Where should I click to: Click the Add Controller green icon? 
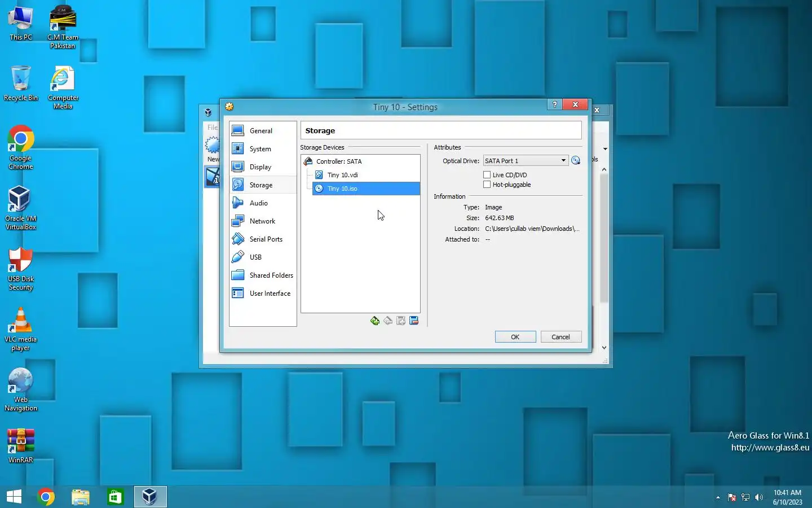coord(375,321)
